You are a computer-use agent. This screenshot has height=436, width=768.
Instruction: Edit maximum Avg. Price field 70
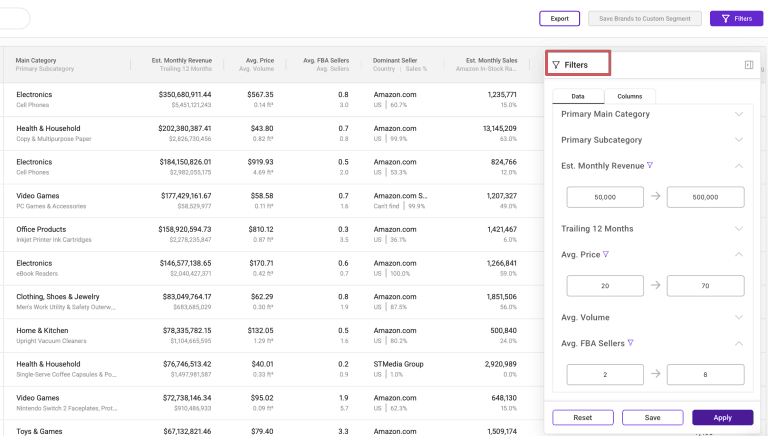[705, 286]
